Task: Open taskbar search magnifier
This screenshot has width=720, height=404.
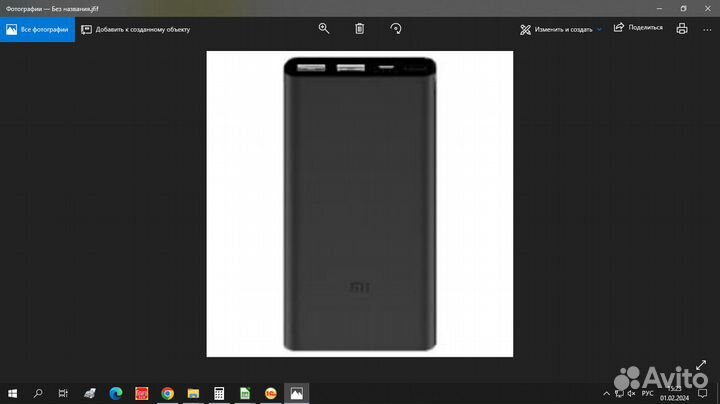Action: (38, 393)
